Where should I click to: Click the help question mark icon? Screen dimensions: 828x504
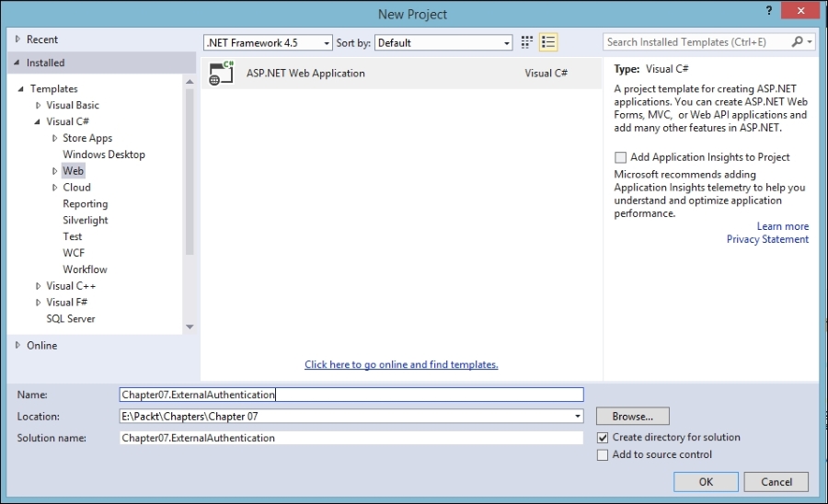point(768,11)
